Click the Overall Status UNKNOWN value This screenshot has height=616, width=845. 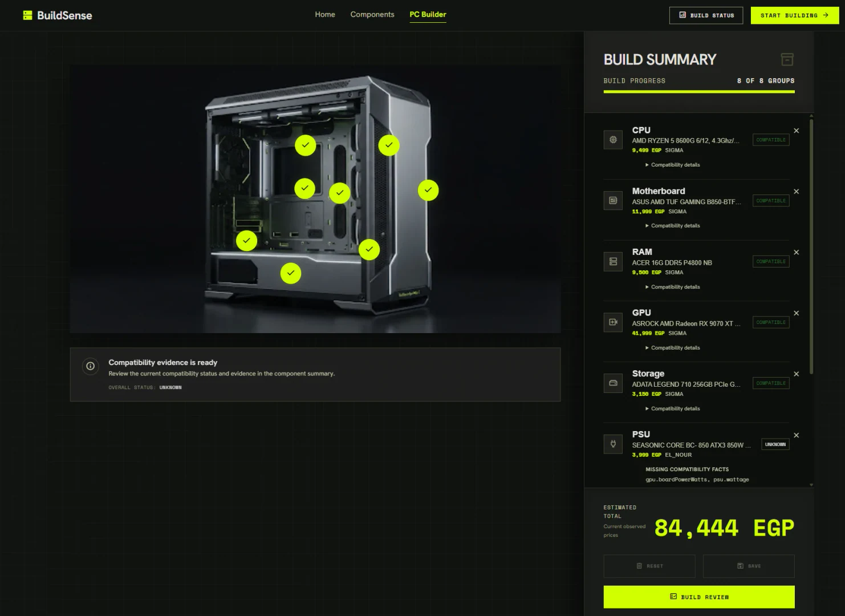pos(170,387)
